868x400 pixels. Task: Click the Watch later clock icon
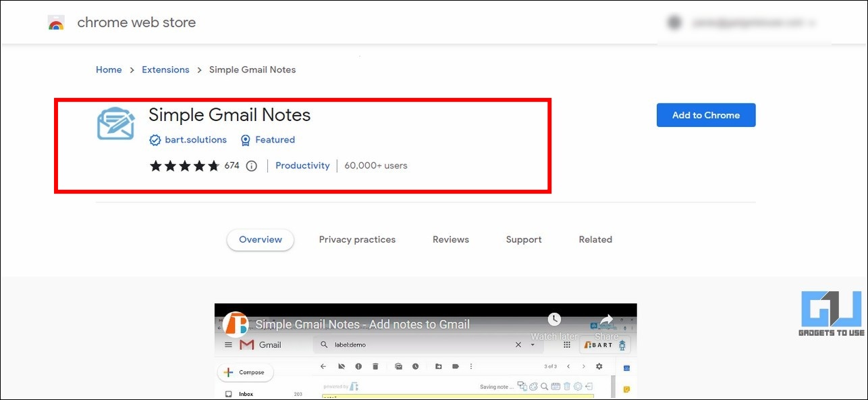[x=554, y=320]
